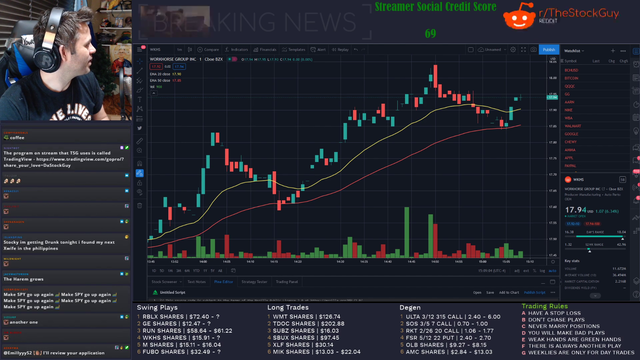This screenshot has width=640, height=360.
Task: Open price scale settings gear below the axis
Action: click(553, 262)
